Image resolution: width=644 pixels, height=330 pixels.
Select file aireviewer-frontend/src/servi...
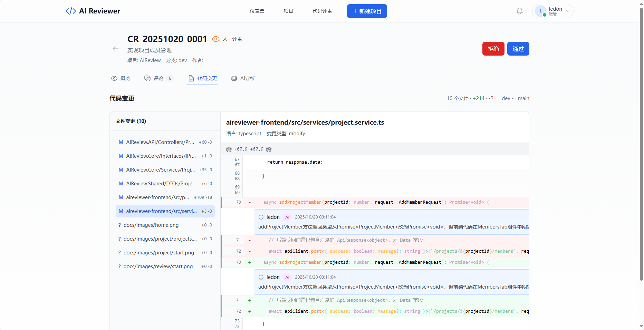[165, 211]
